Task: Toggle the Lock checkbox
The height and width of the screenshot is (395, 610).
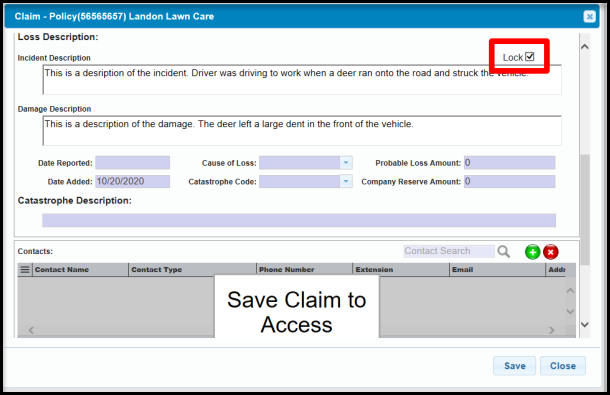Action: pyautogui.click(x=529, y=57)
